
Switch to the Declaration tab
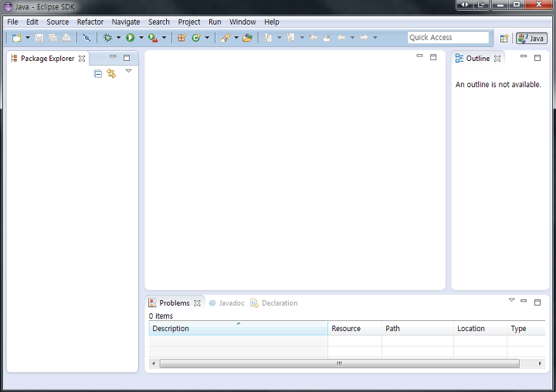[274, 303]
